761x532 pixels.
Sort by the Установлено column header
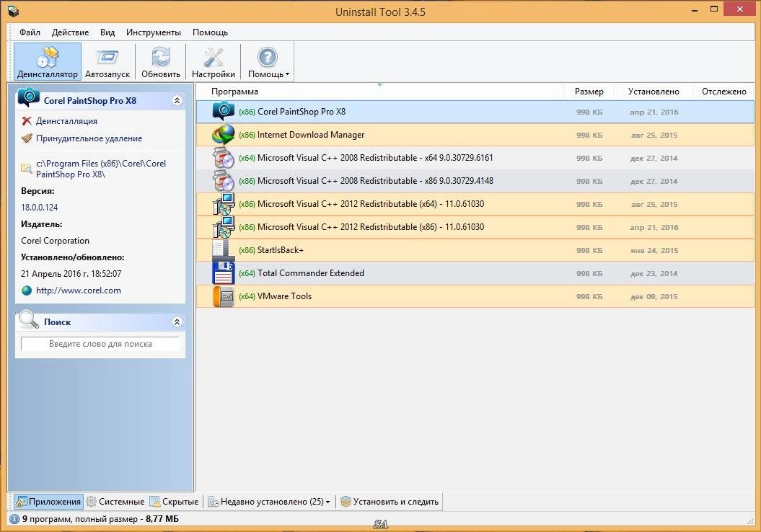tap(654, 91)
